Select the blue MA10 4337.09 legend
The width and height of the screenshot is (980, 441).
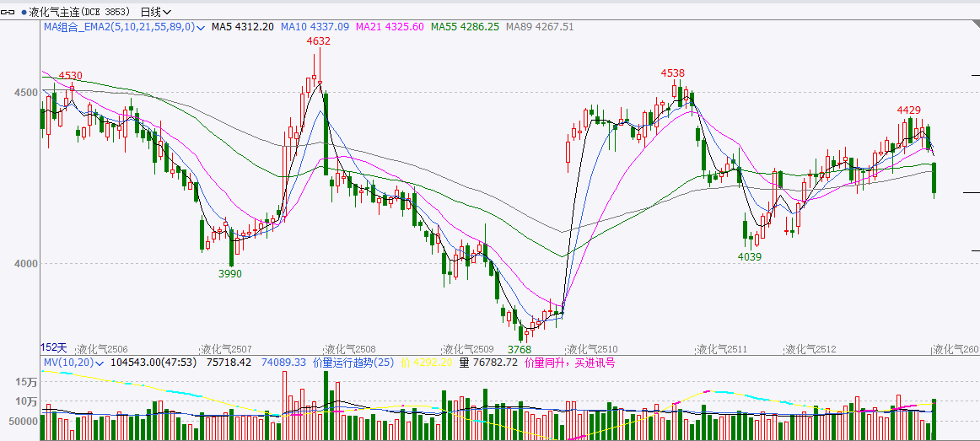[315, 27]
